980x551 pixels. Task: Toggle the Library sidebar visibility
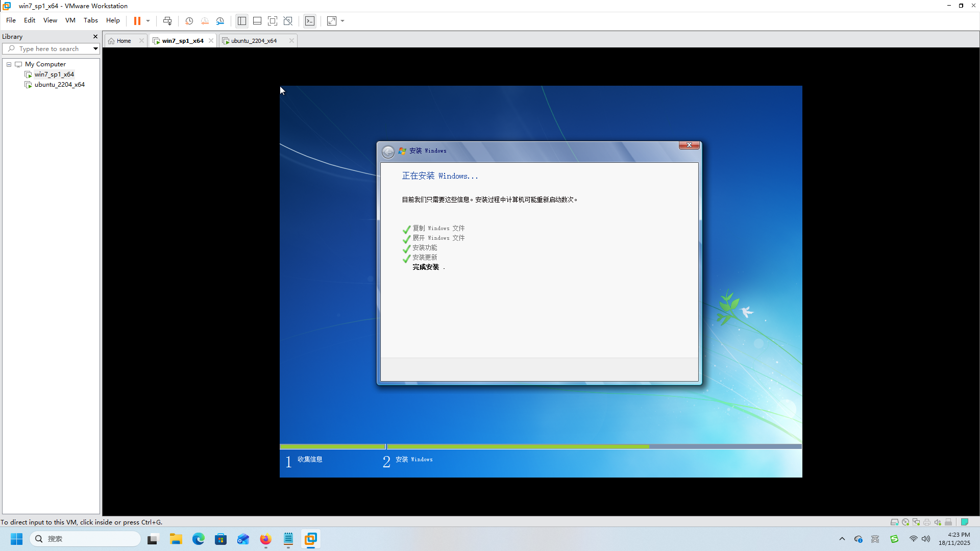pyautogui.click(x=242, y=21)
